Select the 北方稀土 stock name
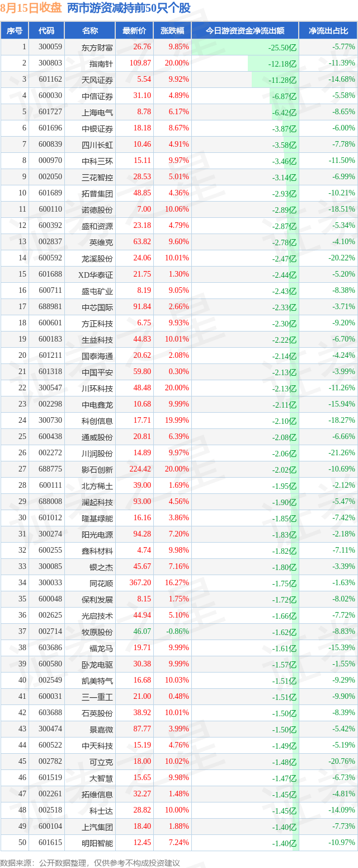The height and width of the screenshot is (868, 358). click(97, 486)
